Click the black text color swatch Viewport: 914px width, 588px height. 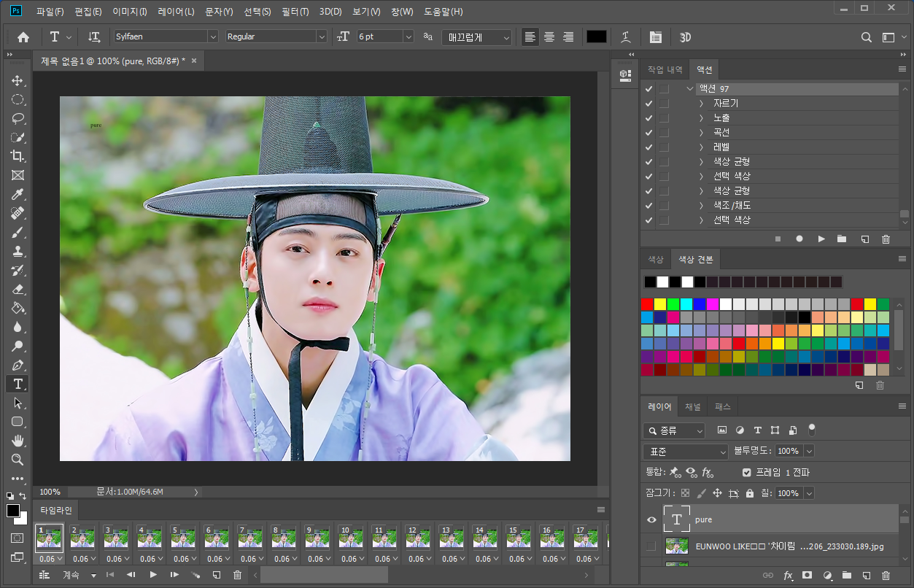[x=597, y=36]
